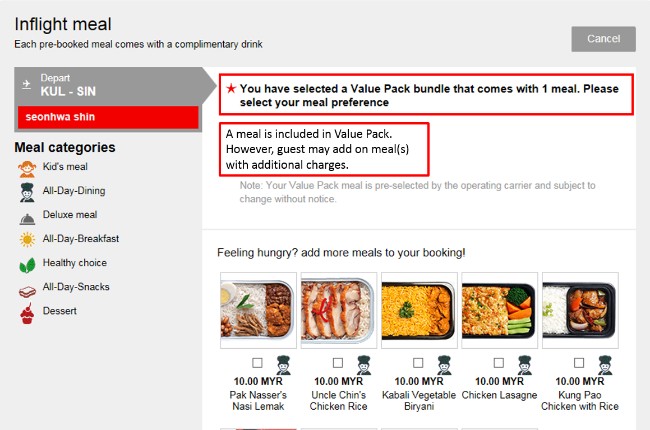This screenshot has height=430, width=650.
Task: Click the Kid's meal girl icon
Action: pyautogui.click(x=27, y=169)
